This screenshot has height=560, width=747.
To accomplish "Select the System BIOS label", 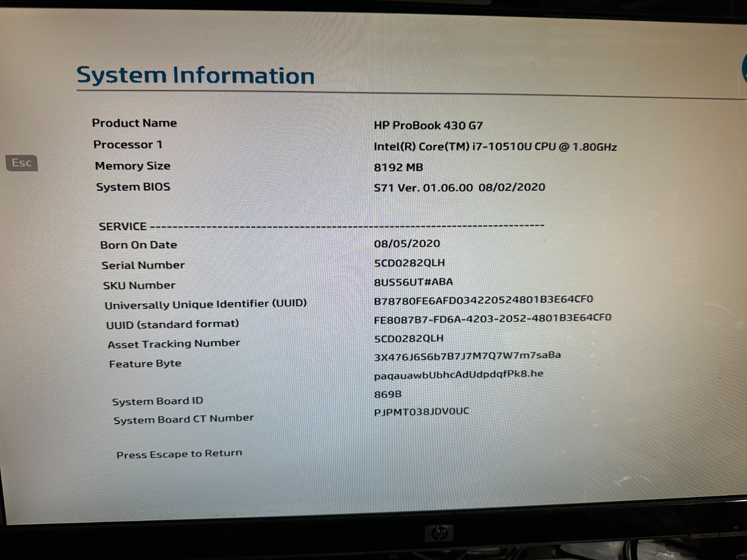I will (133, 187).
